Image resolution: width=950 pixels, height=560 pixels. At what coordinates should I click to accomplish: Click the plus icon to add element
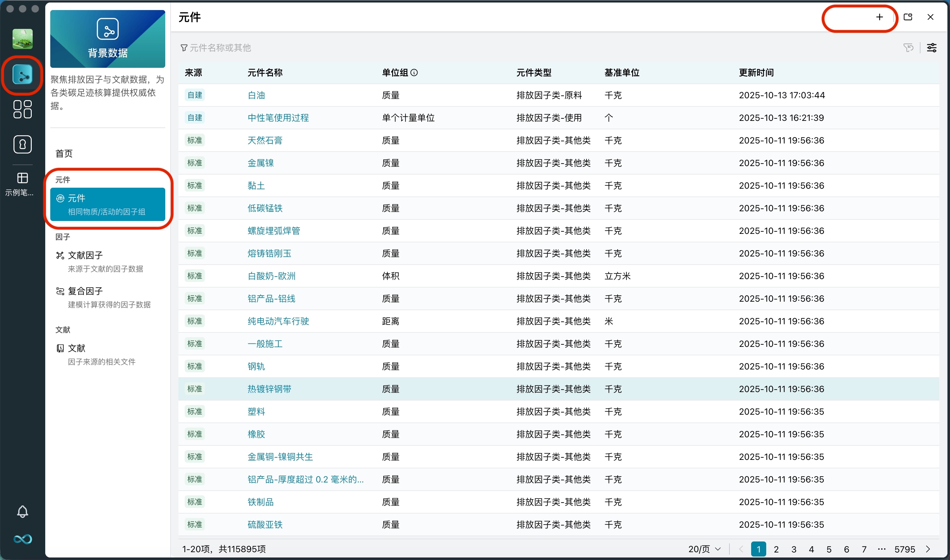point(879,17)
